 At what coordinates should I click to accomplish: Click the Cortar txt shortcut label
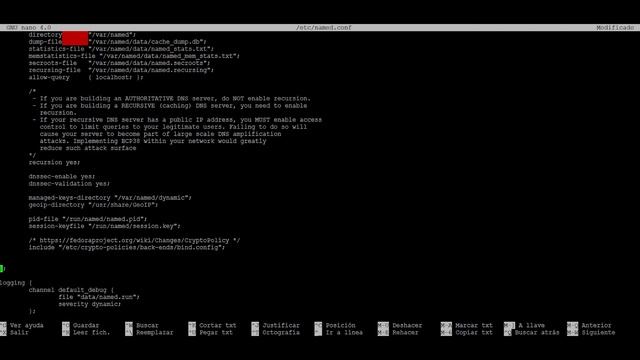click(x=218, y=325)
